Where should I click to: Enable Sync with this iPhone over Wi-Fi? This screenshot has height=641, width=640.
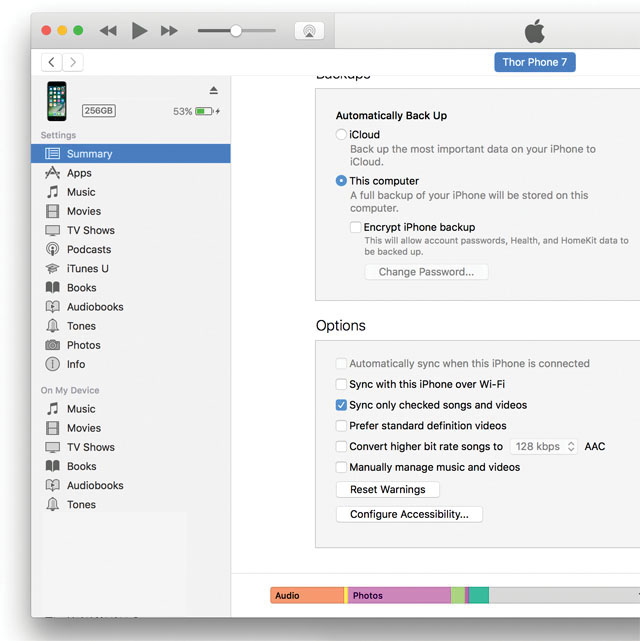(x=341, y=384)
